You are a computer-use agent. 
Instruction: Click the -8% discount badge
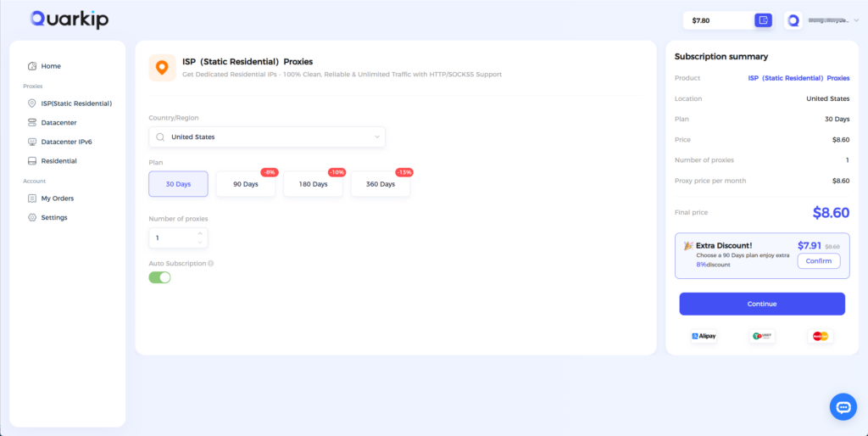pos(270,172)
